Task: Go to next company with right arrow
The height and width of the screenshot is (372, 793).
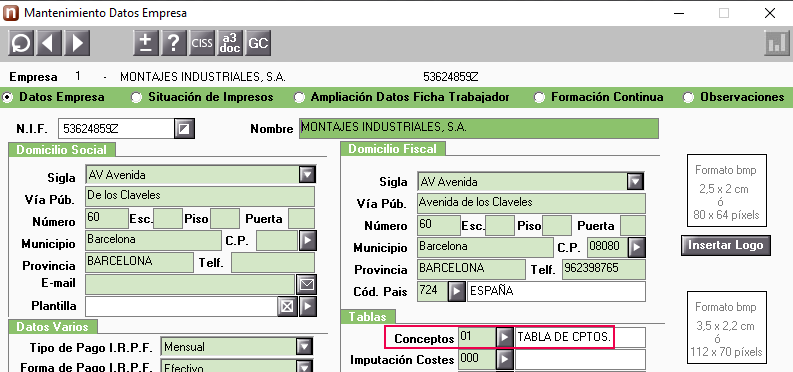Action: tap(77, 43)
